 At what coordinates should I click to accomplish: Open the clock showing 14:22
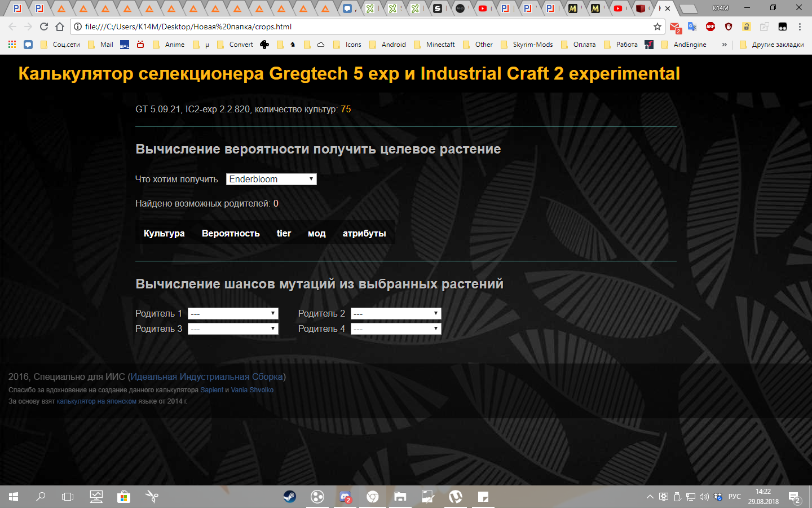764,497
